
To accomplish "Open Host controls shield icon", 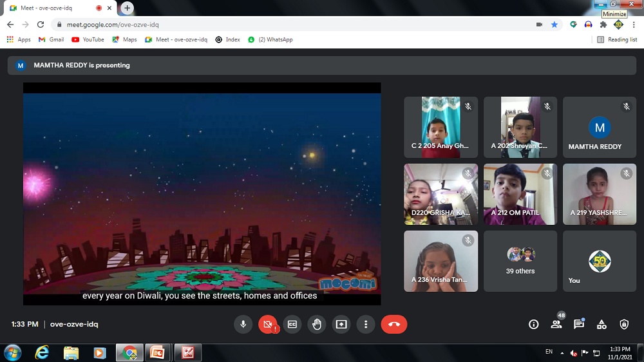I will pyautogui.click(x=623, y=325).
